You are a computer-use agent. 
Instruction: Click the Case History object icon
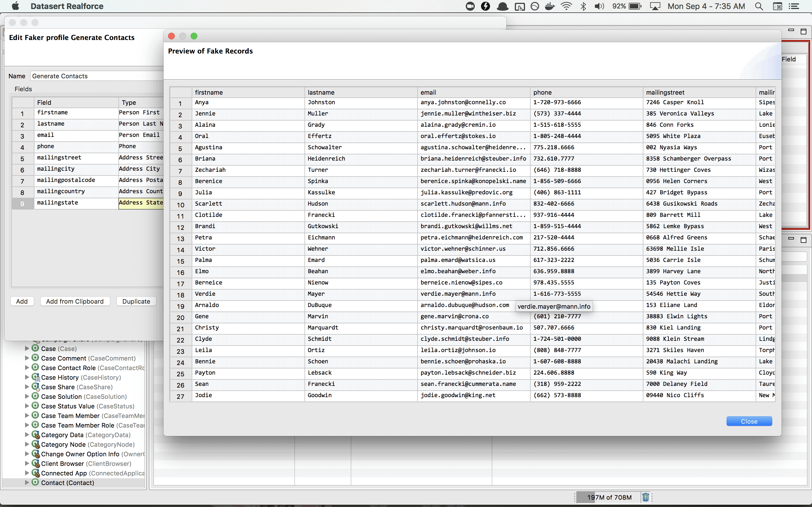tap(35, 377)
